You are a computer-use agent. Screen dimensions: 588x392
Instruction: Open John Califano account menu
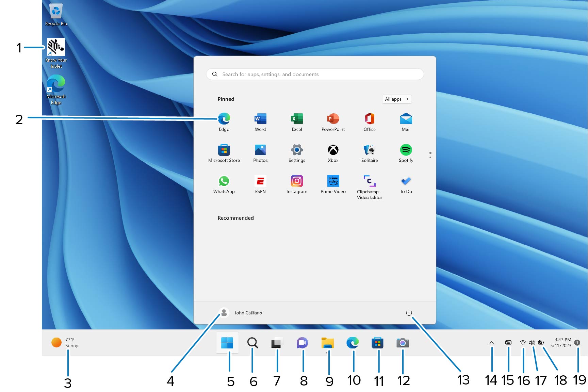[241, 312]
